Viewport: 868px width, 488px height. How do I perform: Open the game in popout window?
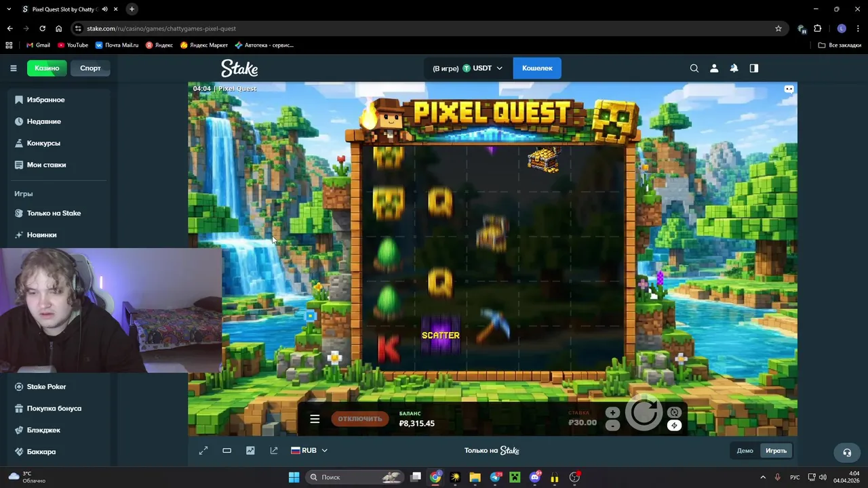click(274, 451)
